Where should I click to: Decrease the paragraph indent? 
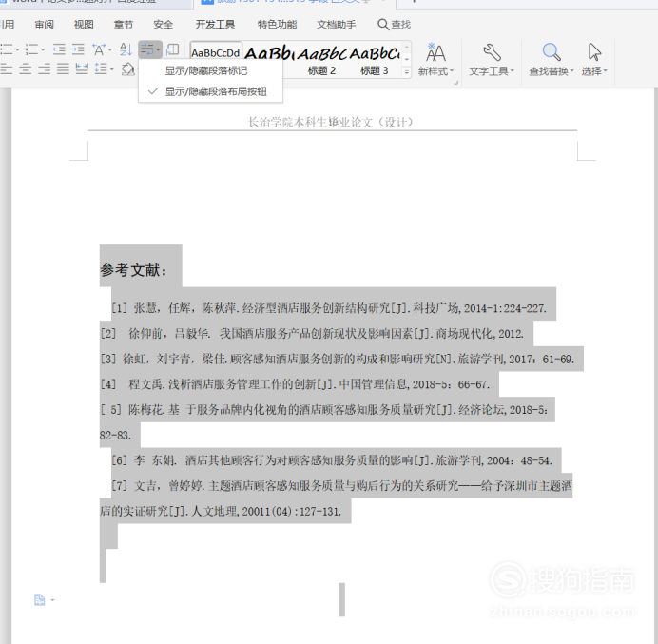(x=59, y=49)
